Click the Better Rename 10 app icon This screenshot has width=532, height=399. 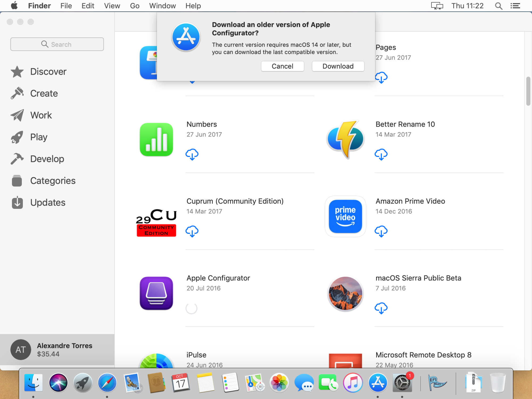(345, 139)
